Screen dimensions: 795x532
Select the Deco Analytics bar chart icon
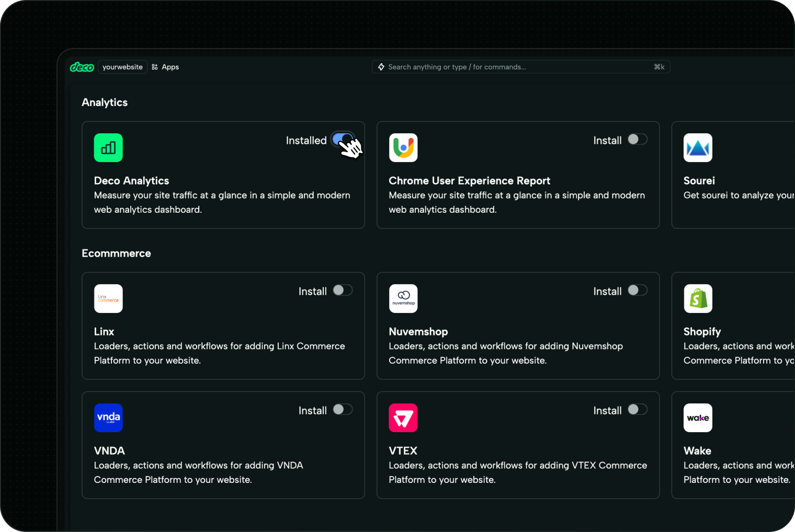click(108, 147)
